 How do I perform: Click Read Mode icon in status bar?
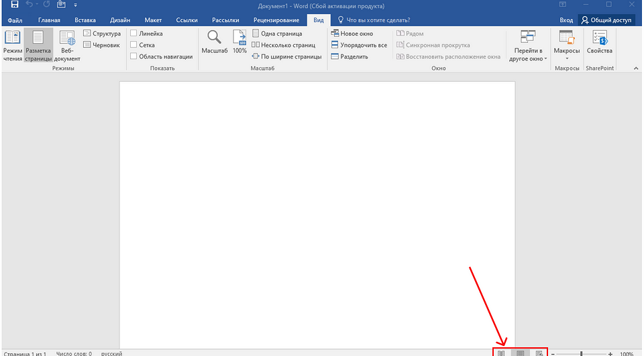click(x=500, y=353)
